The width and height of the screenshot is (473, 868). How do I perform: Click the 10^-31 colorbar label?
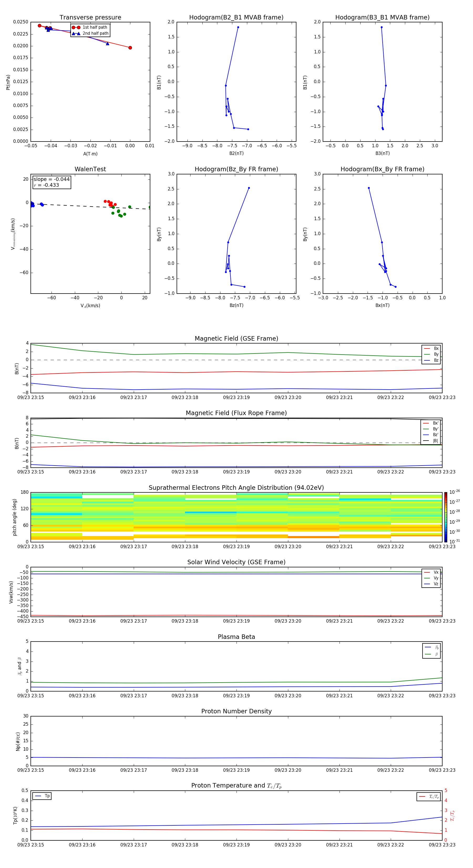pos(455,542)
